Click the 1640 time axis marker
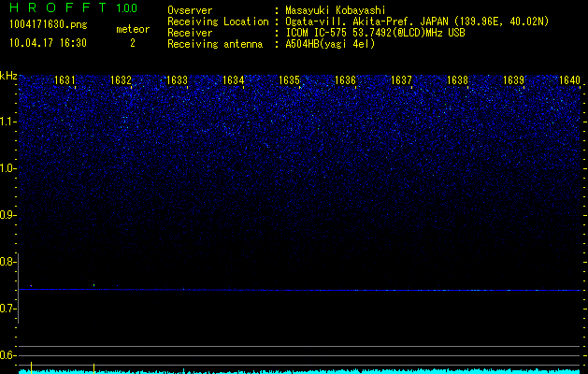 569,80
